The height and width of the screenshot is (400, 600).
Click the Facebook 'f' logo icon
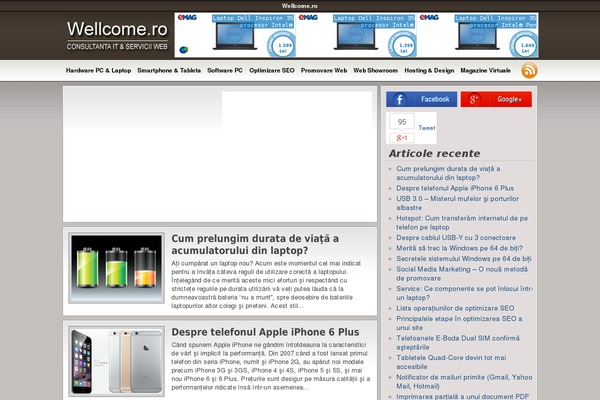[x=399, y=99]
